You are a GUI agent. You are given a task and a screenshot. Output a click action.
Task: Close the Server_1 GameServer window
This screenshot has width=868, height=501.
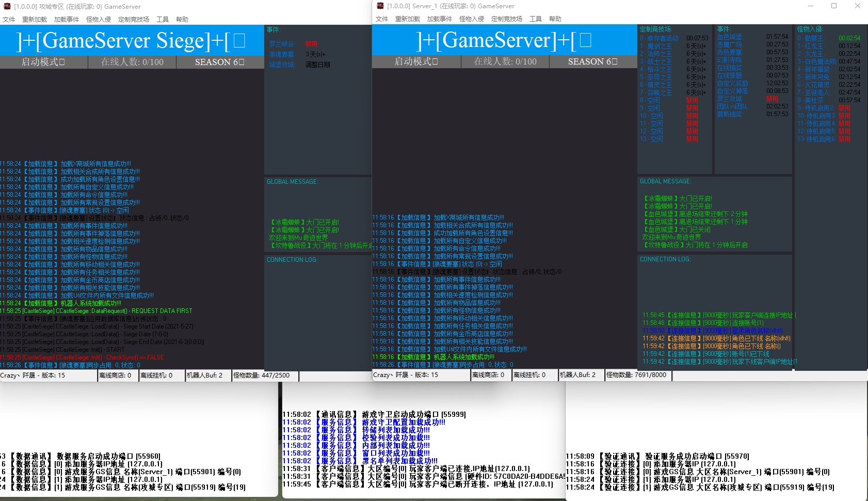(857, 6)
